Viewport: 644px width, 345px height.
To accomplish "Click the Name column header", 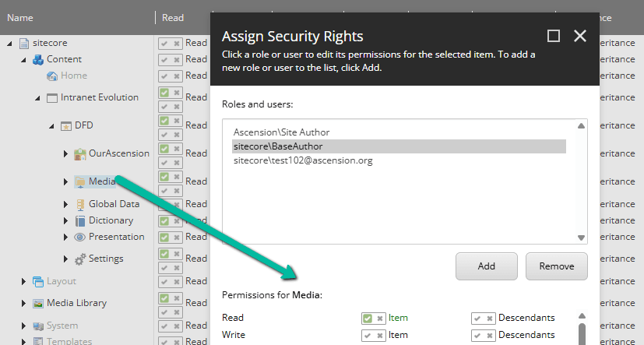I will coord(19,18).
